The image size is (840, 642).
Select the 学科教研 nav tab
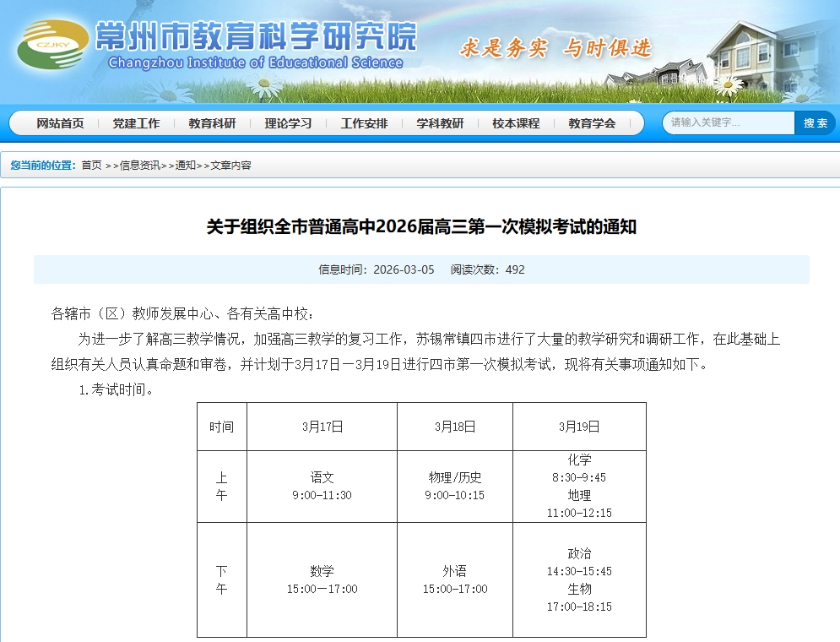439,122
